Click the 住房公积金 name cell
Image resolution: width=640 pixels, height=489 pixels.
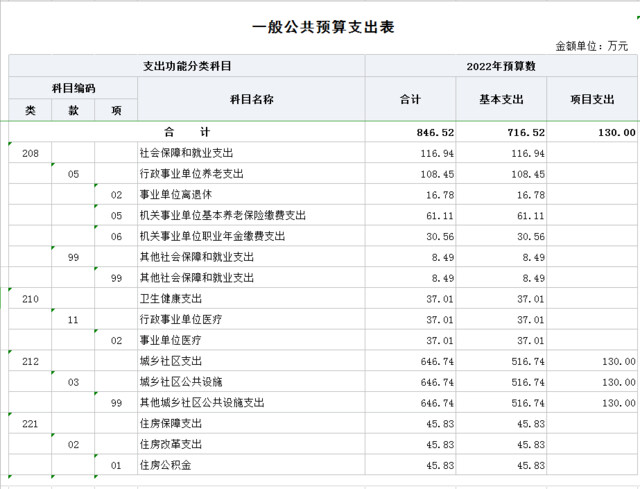(164, 465)
